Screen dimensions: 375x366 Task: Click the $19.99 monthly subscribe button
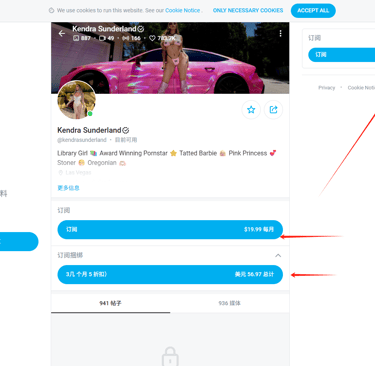pyautogui.click(x=170, y=229)
